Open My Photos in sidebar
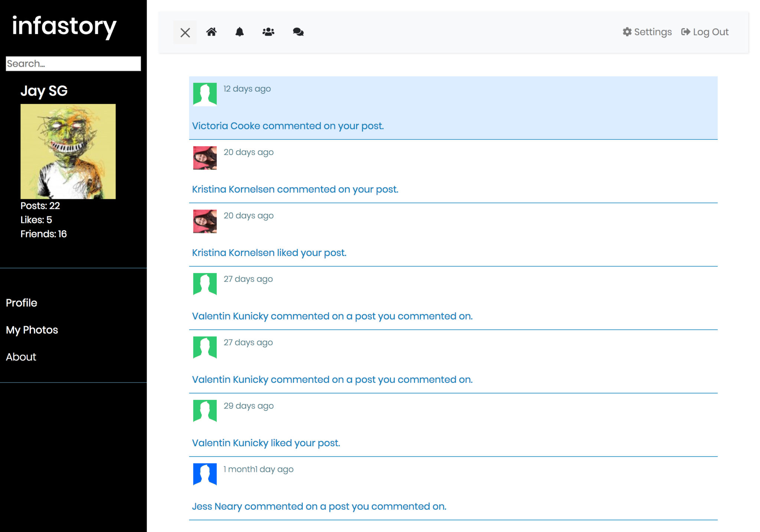This screenshot has width=760, height=532. (x=32, y=330)
